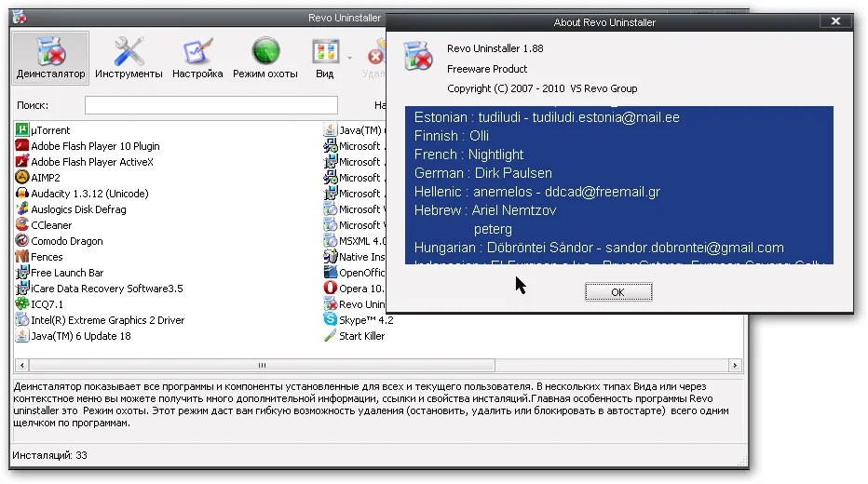868x484 pixels.
Task: Click the Revo Uninstaller logo in About dialog
Action: click(x=418, y=55)
